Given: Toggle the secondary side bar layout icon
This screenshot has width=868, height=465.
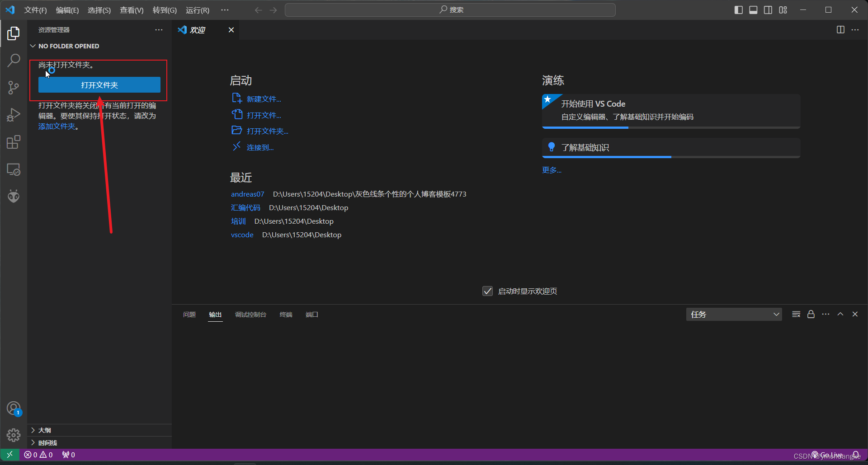Looking at the screenshot, I should pos(768,10).
